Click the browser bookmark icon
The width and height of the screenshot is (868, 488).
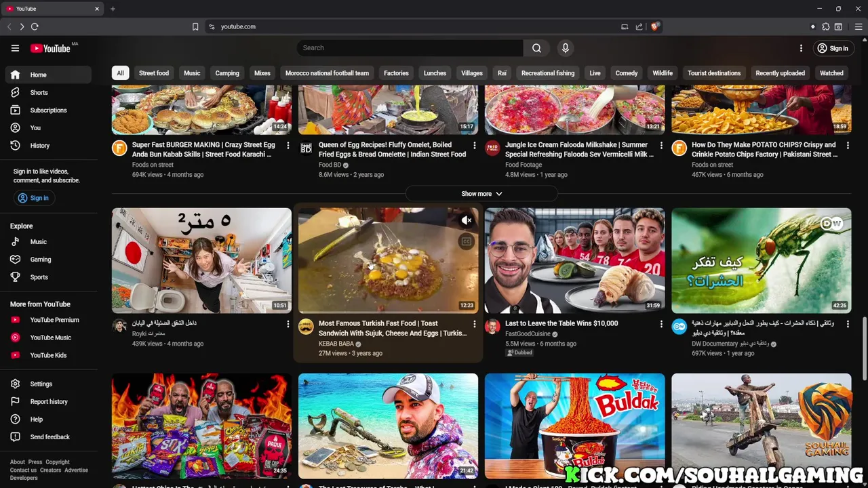(x=195, y=26)
